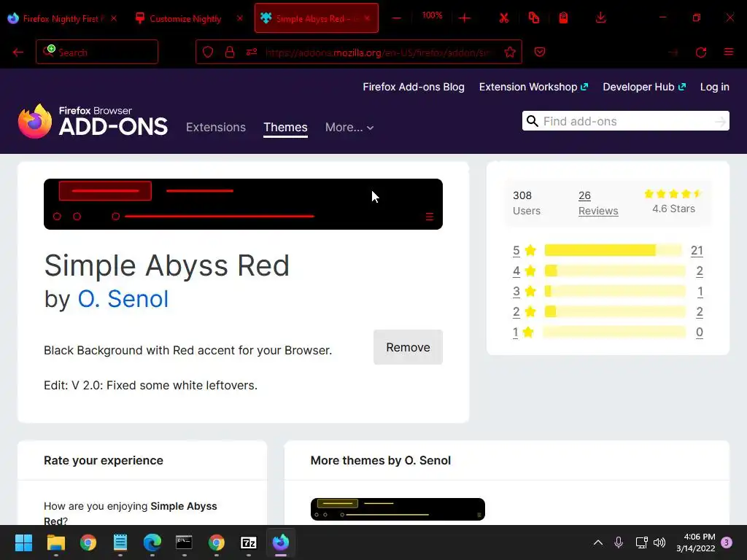Show hidden system tray icons chevron
Viewport: 747px width, 560px height.
click(598, 542)
